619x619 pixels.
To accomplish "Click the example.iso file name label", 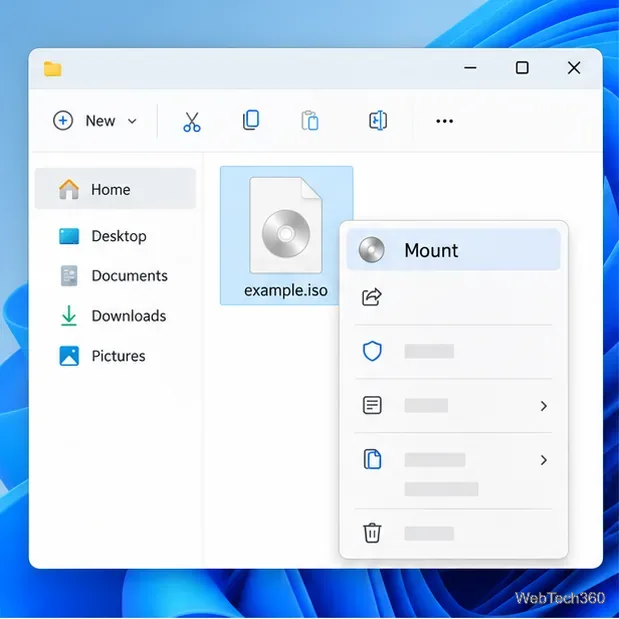I will tap(286, 291).
